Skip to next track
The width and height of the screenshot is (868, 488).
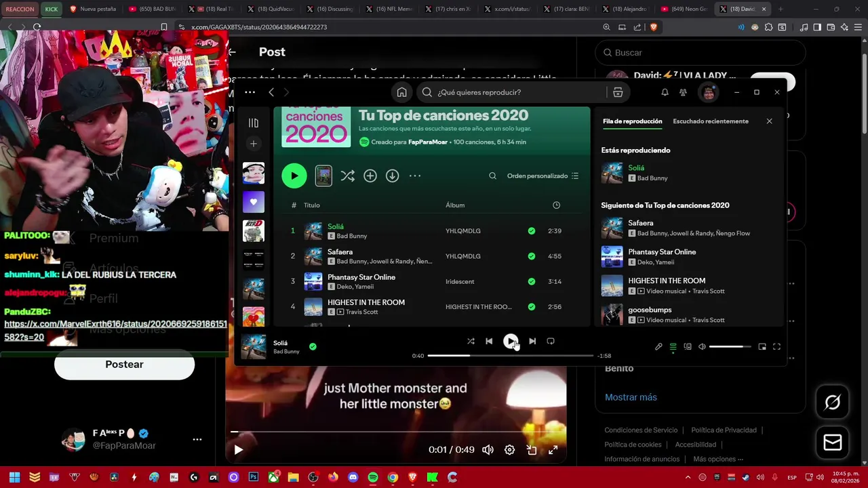click(x=532, y=341)
